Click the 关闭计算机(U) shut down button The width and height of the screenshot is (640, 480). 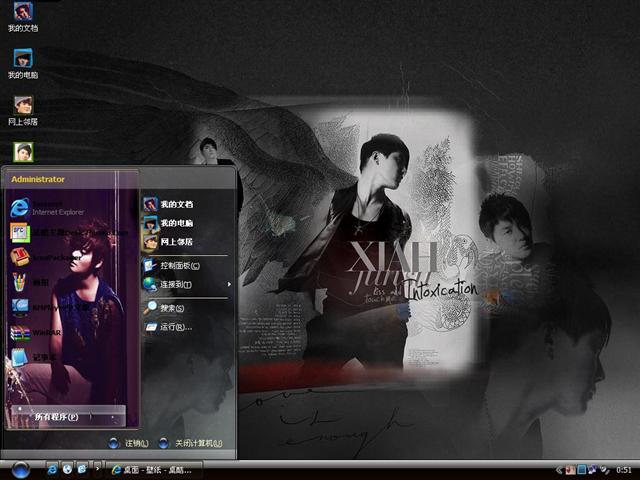pos(191,443)
